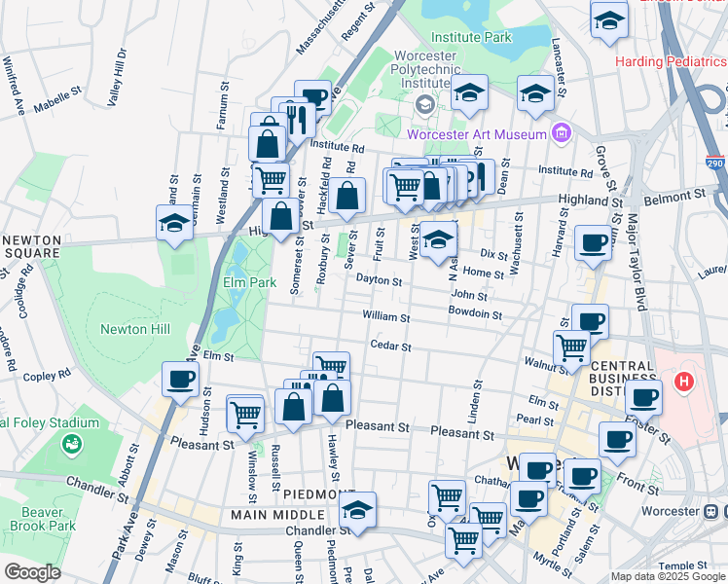Click the school marker left of Newton Square
The width and height of the screenshot is (728, 584).
coord(174,226)
